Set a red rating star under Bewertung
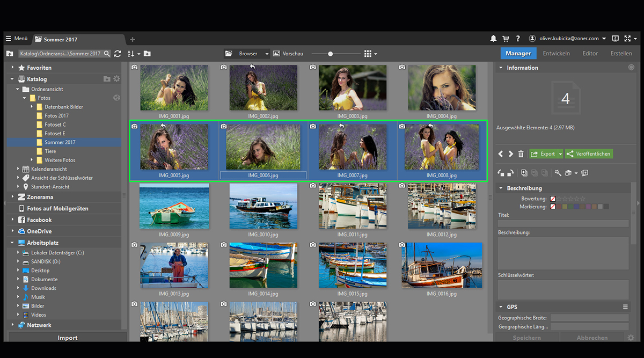Viewport: 644px width, 358px height. click(x=552, y=198)
